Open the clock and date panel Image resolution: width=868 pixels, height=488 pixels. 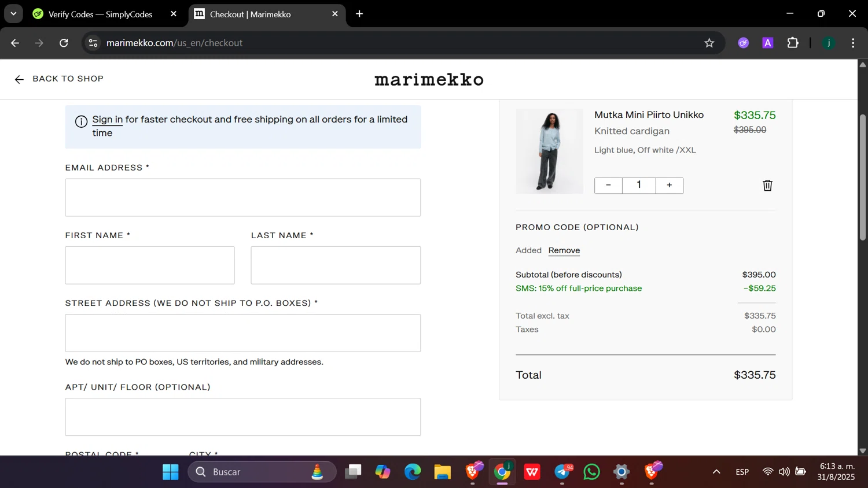point(836,472)
